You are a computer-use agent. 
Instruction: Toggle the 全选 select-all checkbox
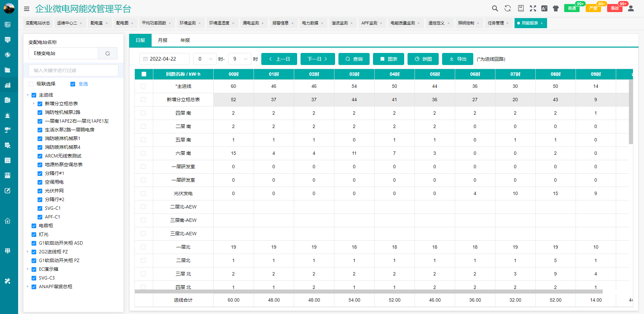tap(73, 84)
